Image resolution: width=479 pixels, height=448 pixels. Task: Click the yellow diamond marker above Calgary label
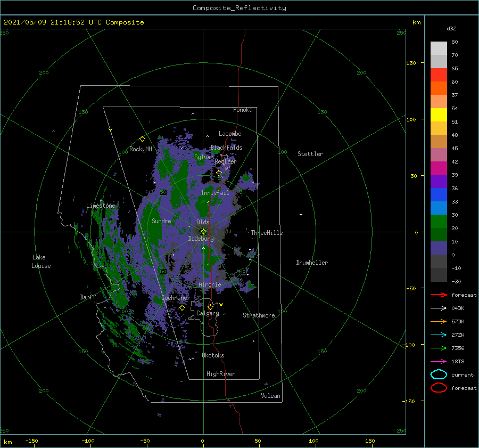(210, 307)
